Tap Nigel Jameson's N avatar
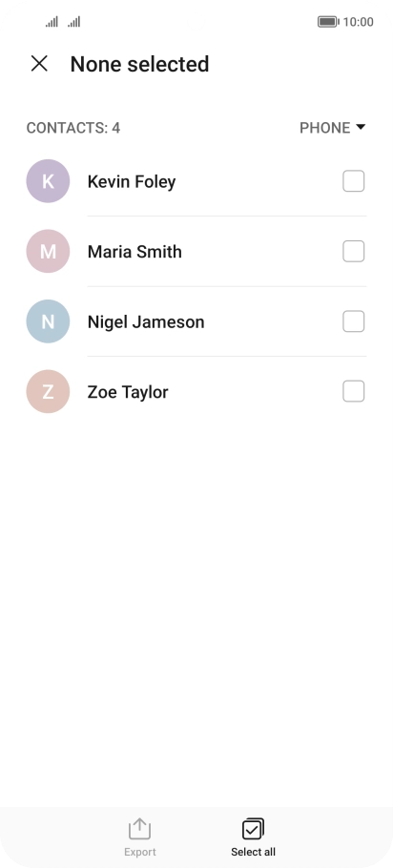 (48, 321)
